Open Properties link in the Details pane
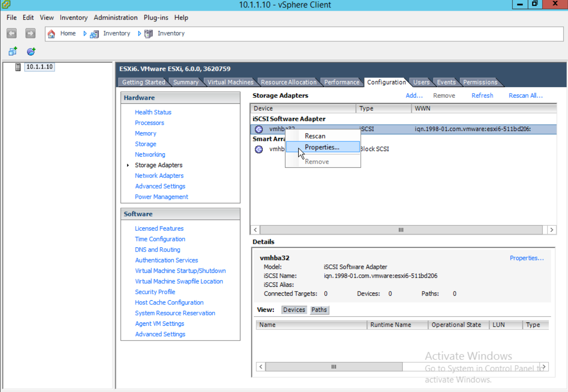Image resolution: width=568 pixels, height=392 pixels. [x=527, y=258]
